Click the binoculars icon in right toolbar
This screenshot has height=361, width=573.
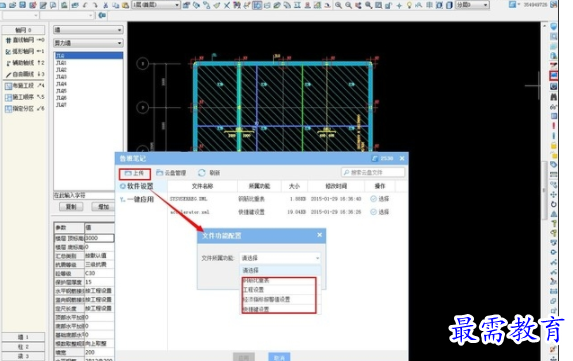point(554,97)
